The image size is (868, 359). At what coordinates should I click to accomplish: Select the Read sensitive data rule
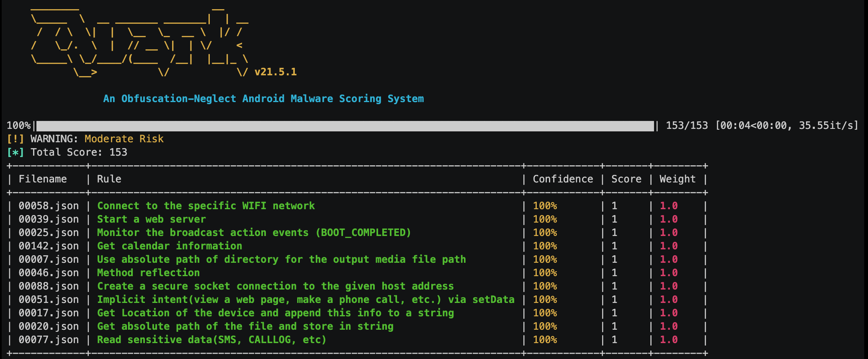(211, 340)
